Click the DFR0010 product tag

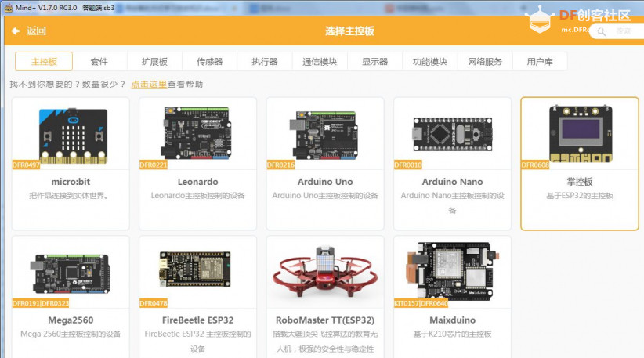click(x=408, y=165)
